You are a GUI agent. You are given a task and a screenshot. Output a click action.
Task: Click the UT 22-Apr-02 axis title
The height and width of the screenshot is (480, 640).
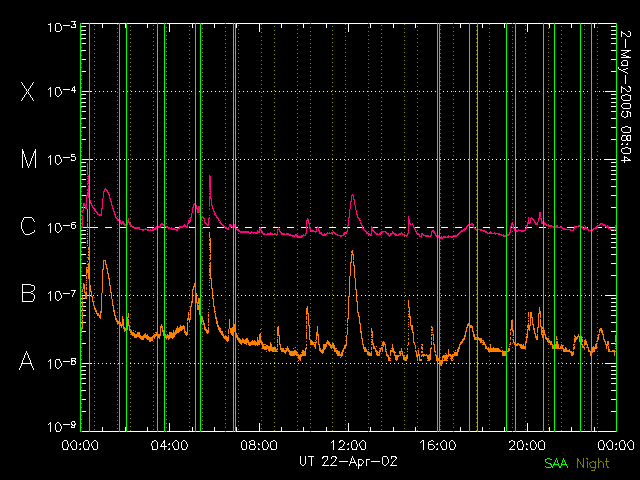click(348, 461)
